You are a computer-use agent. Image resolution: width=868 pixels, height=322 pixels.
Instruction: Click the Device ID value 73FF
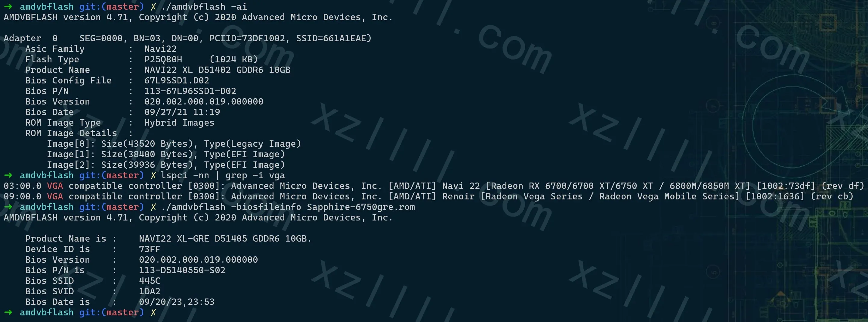[150, 249]
